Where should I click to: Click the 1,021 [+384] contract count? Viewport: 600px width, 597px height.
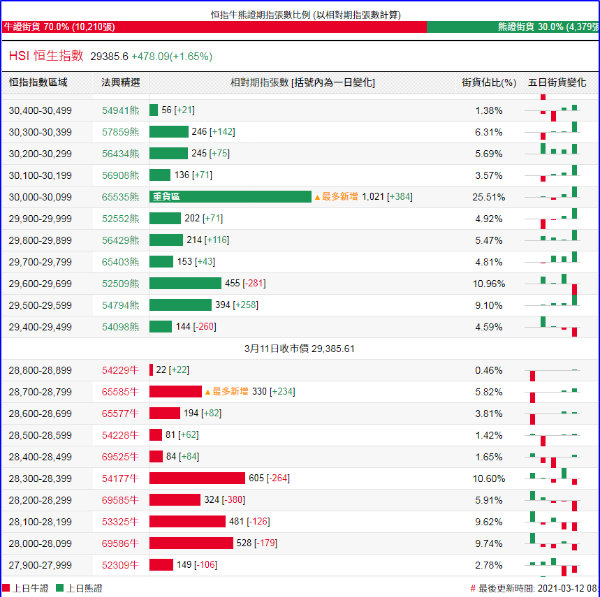[x=387, y=197]
